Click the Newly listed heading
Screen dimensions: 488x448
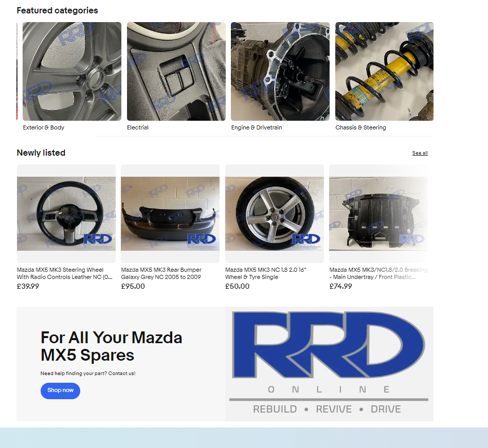point(41,153)
